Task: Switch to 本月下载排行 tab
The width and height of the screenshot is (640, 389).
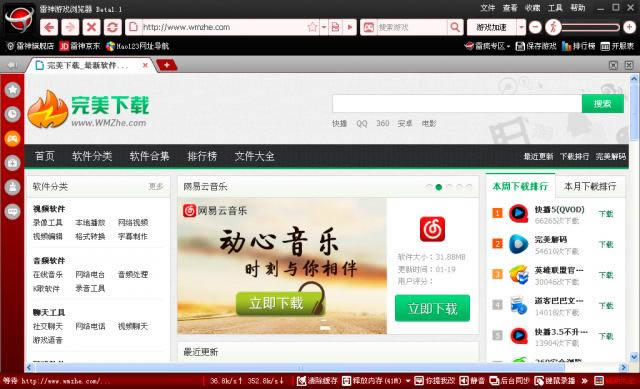Action: coord(590,187)
